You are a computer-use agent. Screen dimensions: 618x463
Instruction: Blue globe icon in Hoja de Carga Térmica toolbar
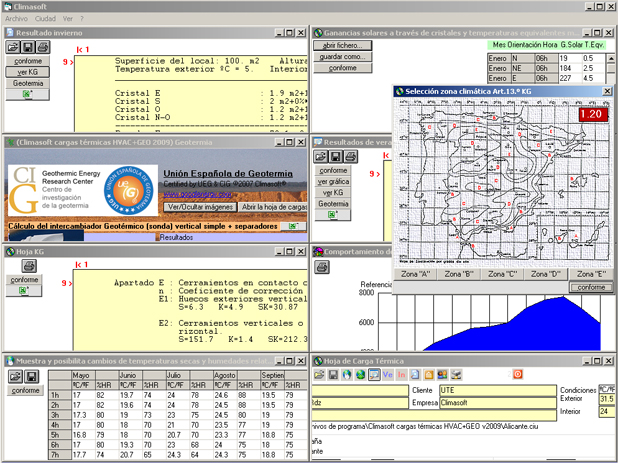click(346, 375)
